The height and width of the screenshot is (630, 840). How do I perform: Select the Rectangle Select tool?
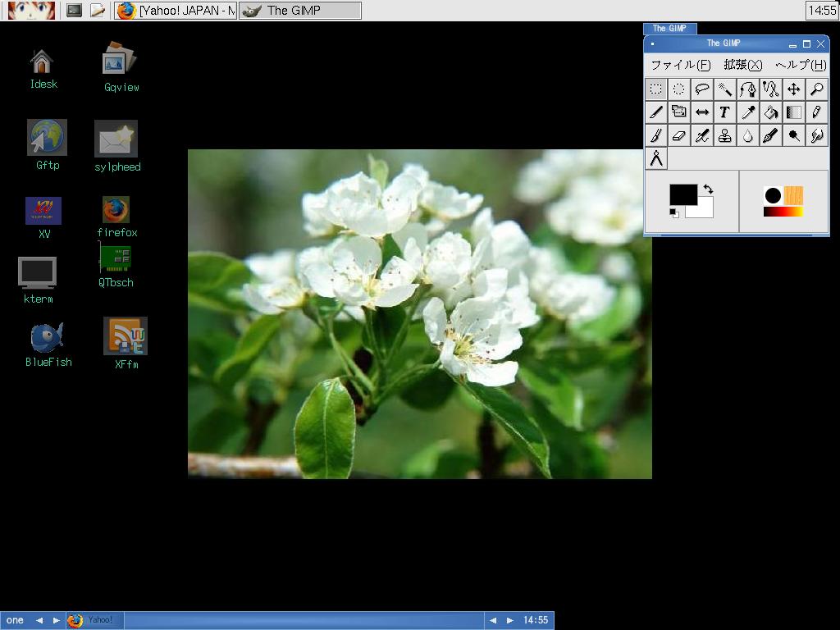(656, 89)
